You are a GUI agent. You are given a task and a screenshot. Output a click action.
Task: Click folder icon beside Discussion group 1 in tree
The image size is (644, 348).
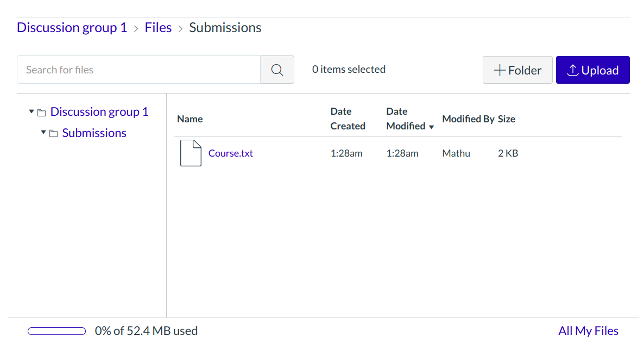[42, 113]
